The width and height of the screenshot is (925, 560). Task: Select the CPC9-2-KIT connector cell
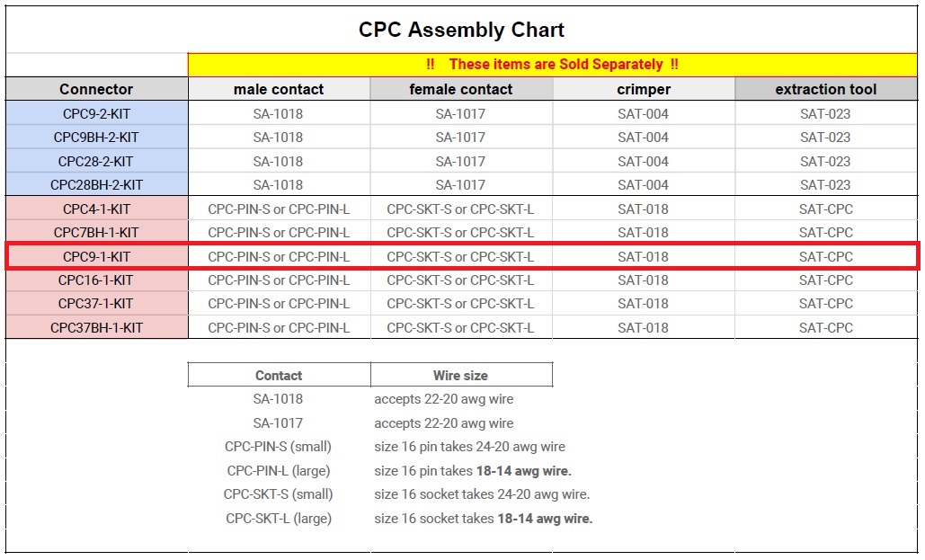coord(97,113)
